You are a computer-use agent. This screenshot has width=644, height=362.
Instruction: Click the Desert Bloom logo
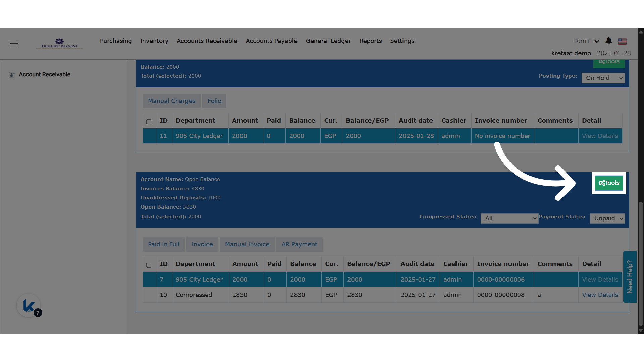(59, 44)
